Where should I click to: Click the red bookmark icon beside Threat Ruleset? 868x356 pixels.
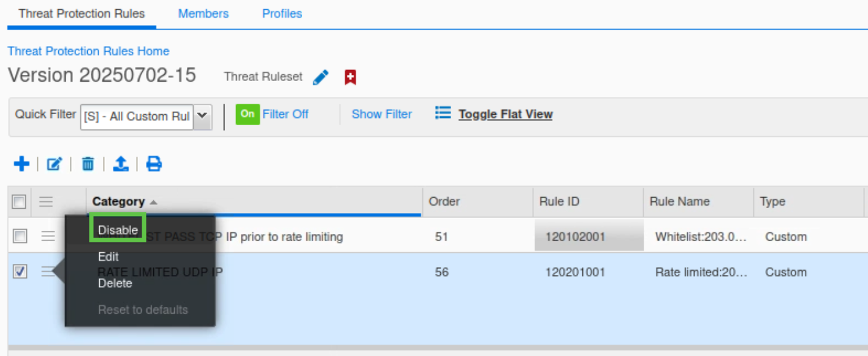pos(350,77)
